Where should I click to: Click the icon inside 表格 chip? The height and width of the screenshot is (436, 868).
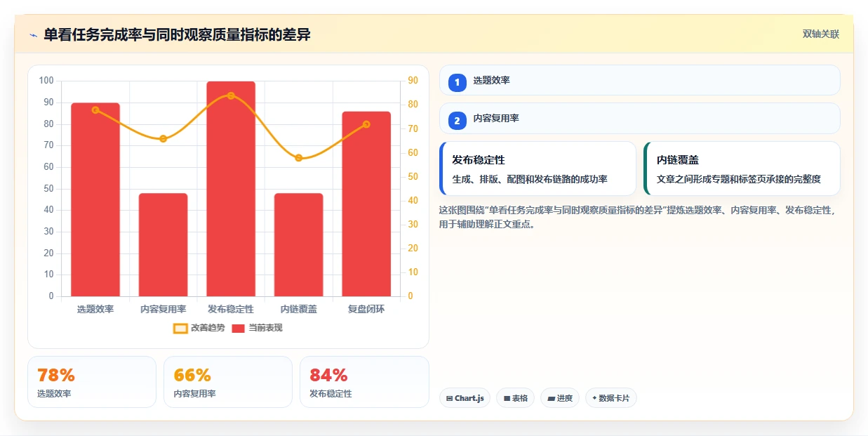point(507,398)
